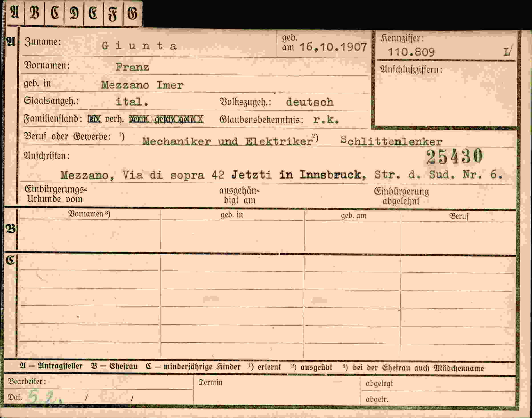Image resolution: width=532 pixels, height=418 pixels.
Task: Click the 'Staatsangeh.:' label
Action: tap(51, 101)
